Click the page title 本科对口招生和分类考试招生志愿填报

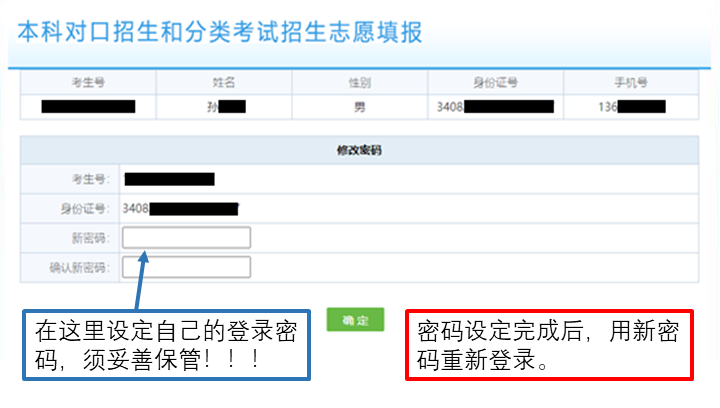pos(218,31)
